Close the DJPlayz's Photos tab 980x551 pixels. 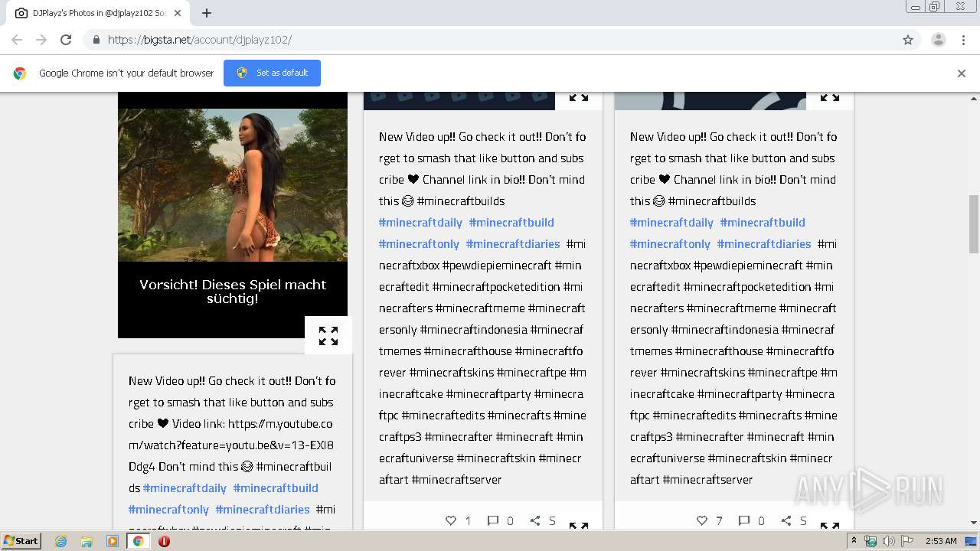point(178,13)
